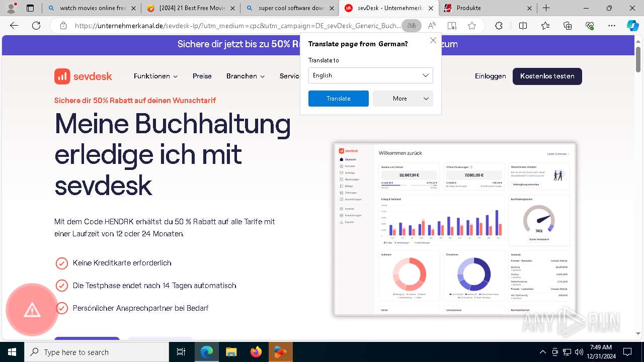Screen dimensions: 644x362
Task: Start Read aloud from address bar
Action: tap(432, 26)
